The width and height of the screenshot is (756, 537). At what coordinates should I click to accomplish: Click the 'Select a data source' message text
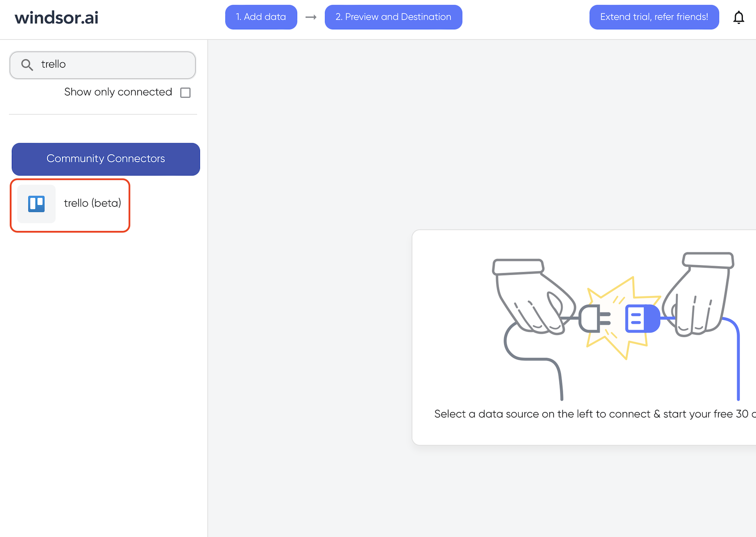(595, 414)
